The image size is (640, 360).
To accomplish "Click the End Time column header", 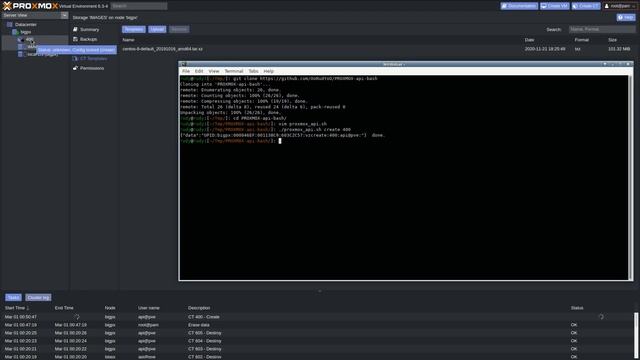I will (x=64, y=308).
